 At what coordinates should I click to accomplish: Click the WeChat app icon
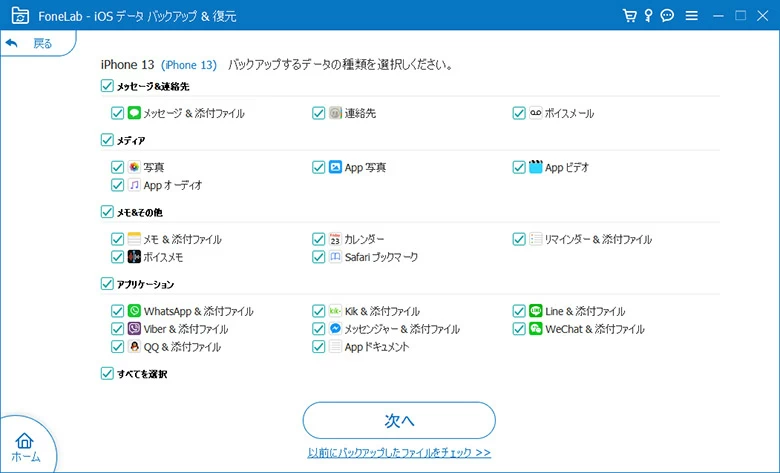tap(536, 329)
